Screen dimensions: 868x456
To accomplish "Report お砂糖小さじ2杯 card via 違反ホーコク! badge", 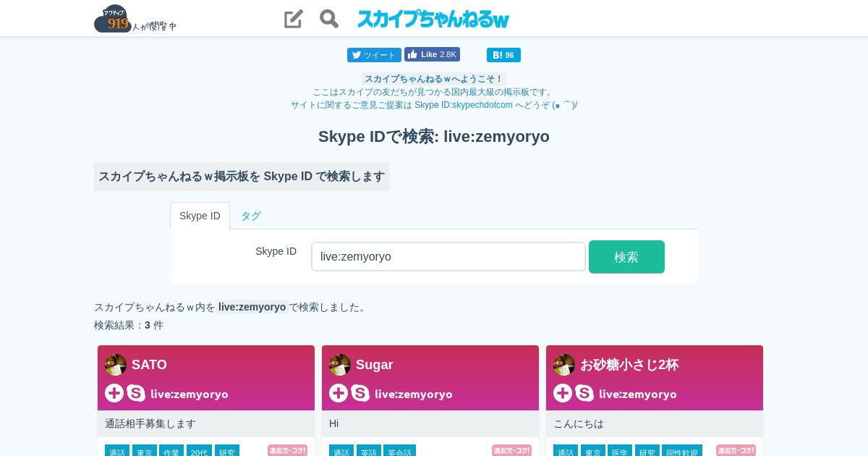I will (x=736, y=450).
